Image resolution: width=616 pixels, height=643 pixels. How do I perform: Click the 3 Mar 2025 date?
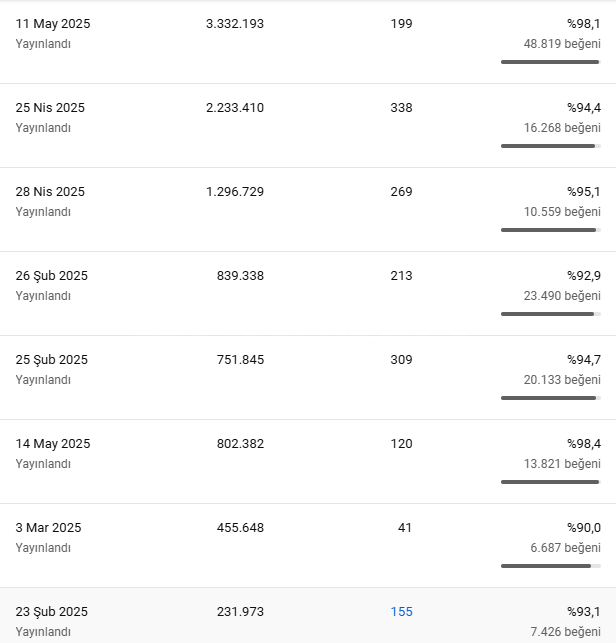pos(48,527)
